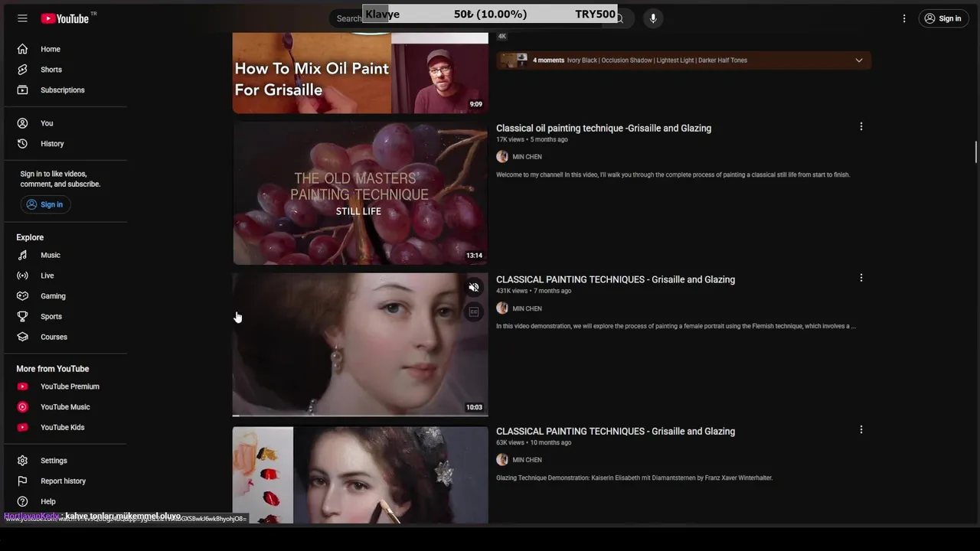Click the Music note icon
This screenshot has width=980, height=551.
click(x=23, y=255)
